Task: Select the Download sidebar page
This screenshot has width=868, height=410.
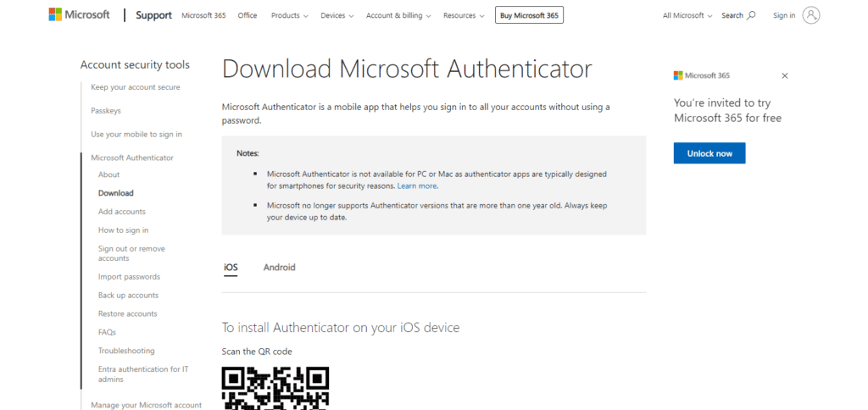Action: [x=115, y=193]
